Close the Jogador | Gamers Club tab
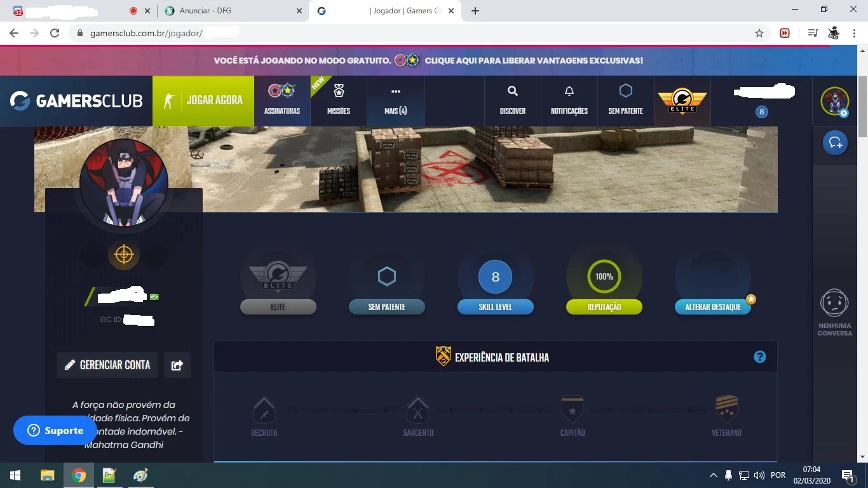The width and height of the screenshot is (868, 488). click(451, 11)
